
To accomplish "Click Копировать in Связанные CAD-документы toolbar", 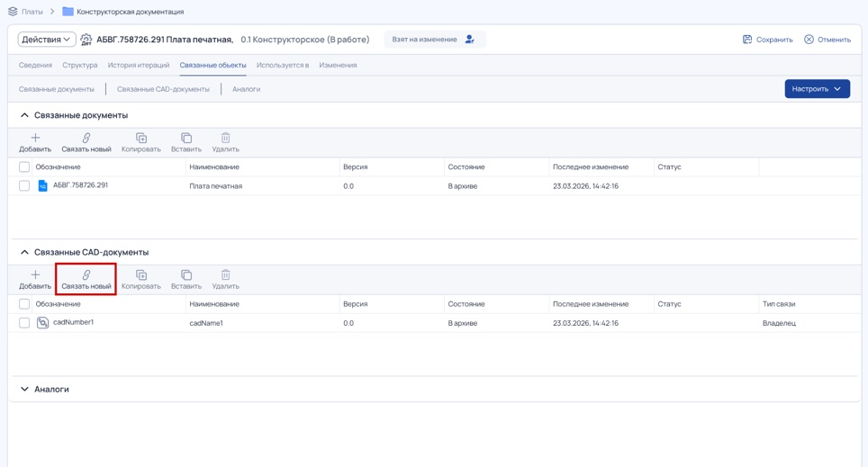I will pyautogui.click(x=141, y=280).
